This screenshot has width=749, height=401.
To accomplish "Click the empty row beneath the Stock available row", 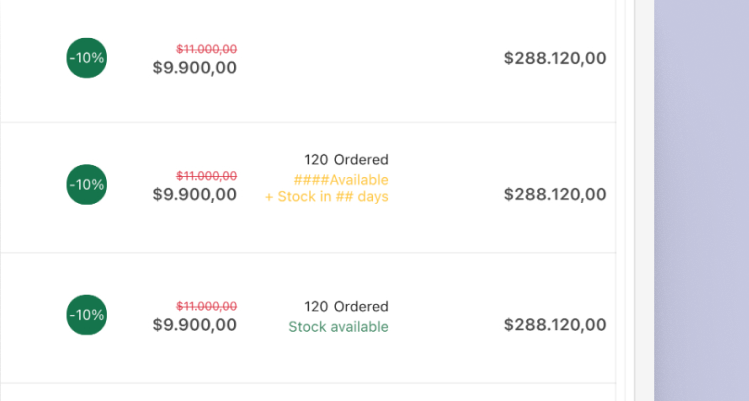I will click(308, 392).
